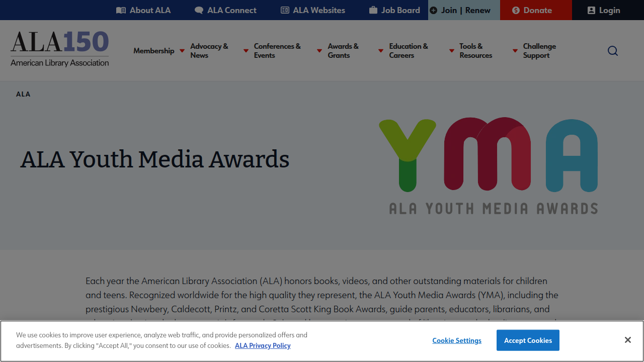This screenshot has width=644, height=362.
Task: Click the ALA Youth Media Awards heading
Action: pos(155,159)
